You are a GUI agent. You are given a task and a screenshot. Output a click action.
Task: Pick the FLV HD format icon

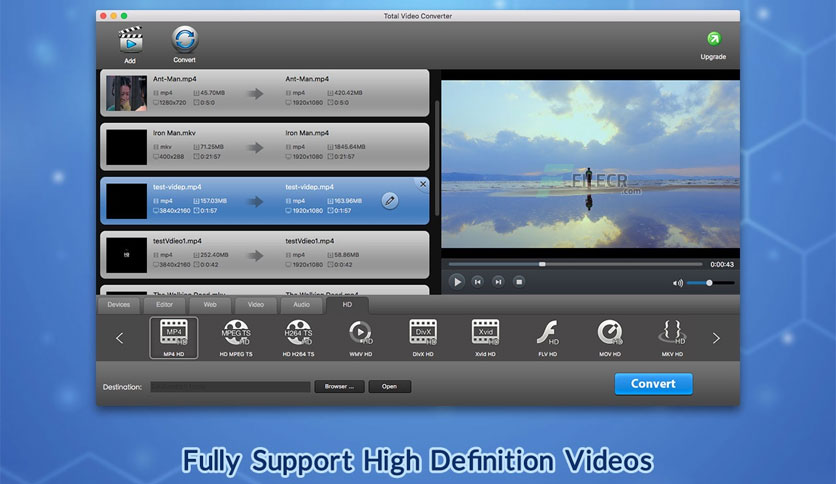548,337
